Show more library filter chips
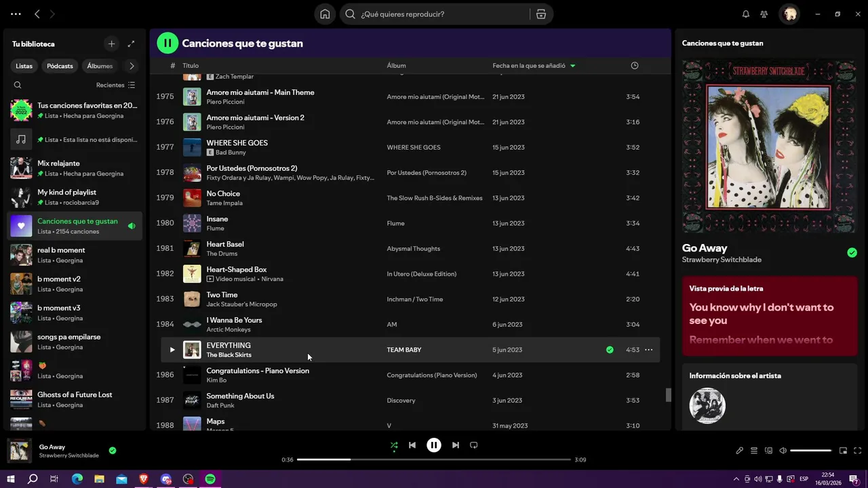Image resolution: width=868 pixels, height=488 pixels. click(x=132, y=66)
